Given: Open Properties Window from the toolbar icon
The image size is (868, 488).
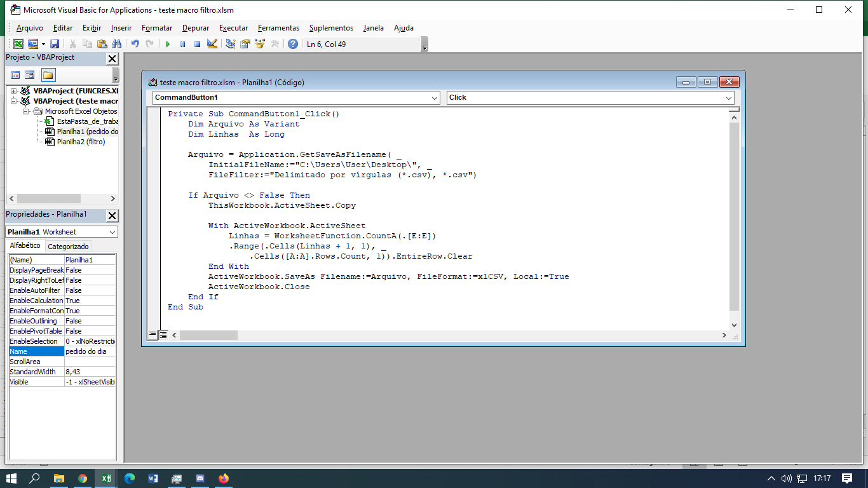Looking at the screenshot, I should [245, 44].
